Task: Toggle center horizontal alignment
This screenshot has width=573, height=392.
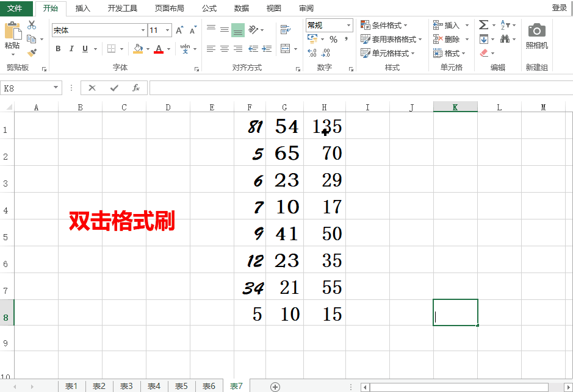Action: point(225,49)
